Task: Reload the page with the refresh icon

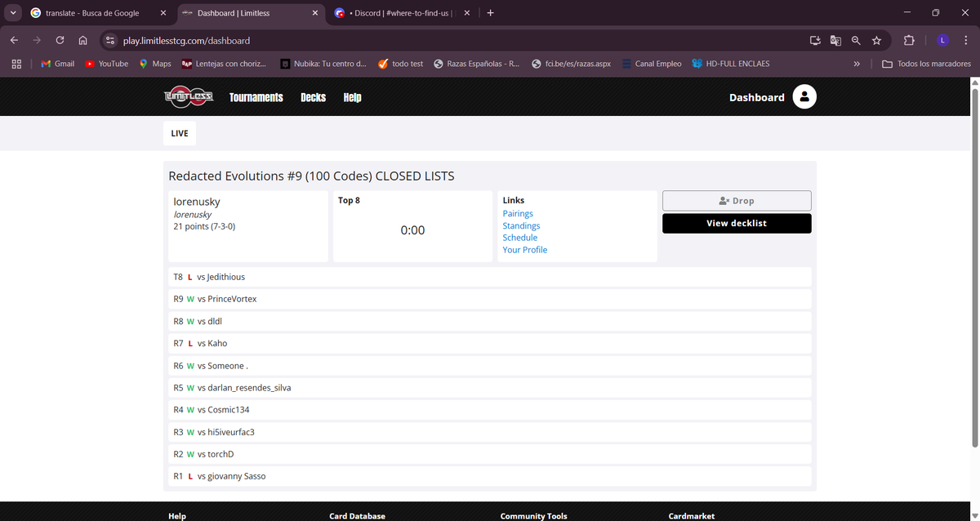Action: tap(60, 40)
